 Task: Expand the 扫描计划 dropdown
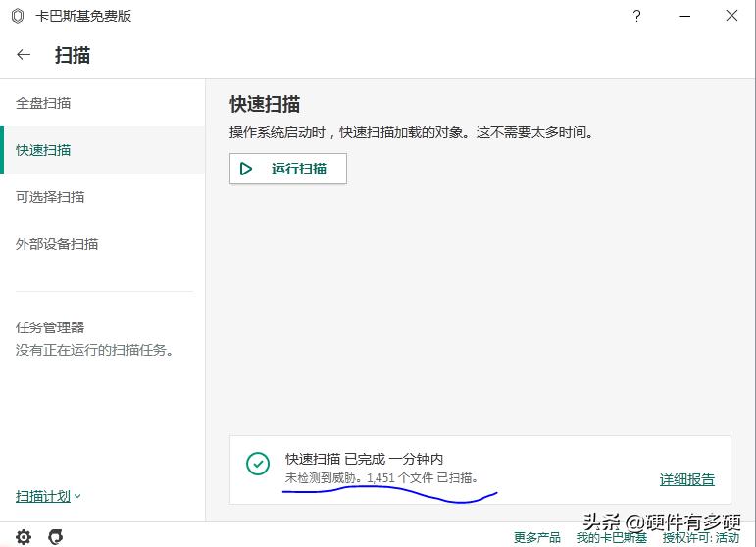point(48,496)
